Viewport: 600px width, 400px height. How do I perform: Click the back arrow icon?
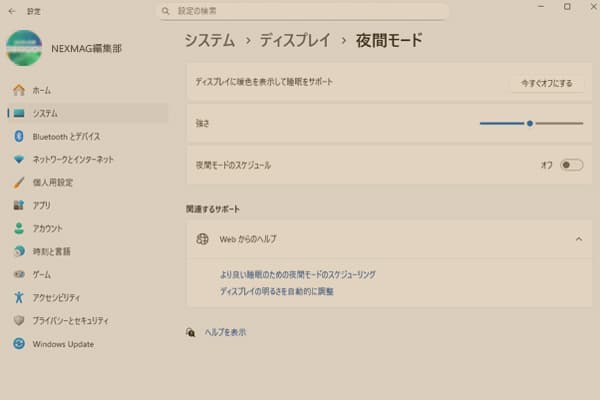(12, 11)
